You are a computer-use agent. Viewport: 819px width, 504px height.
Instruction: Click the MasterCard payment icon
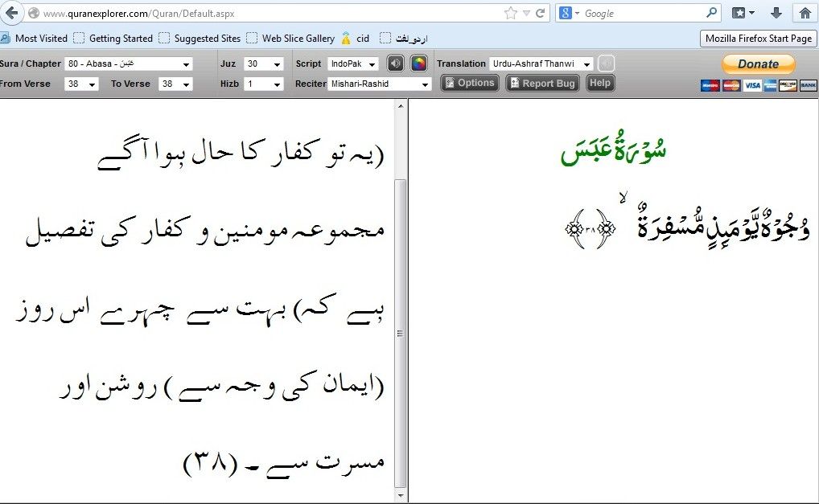pyautogui.click(x=731, y=85)
